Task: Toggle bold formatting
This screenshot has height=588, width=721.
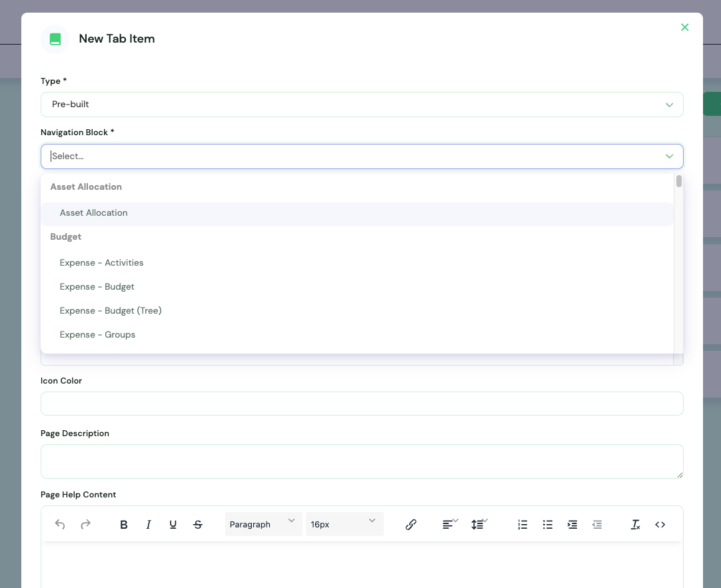Action: (x=124, y=524)
